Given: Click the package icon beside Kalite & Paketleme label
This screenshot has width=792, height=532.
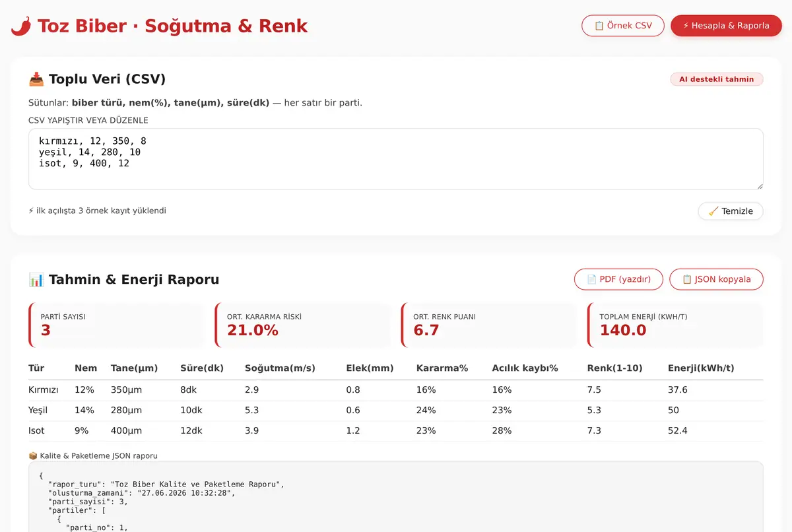Looking at the screenshot, I should tap(33, 455).
